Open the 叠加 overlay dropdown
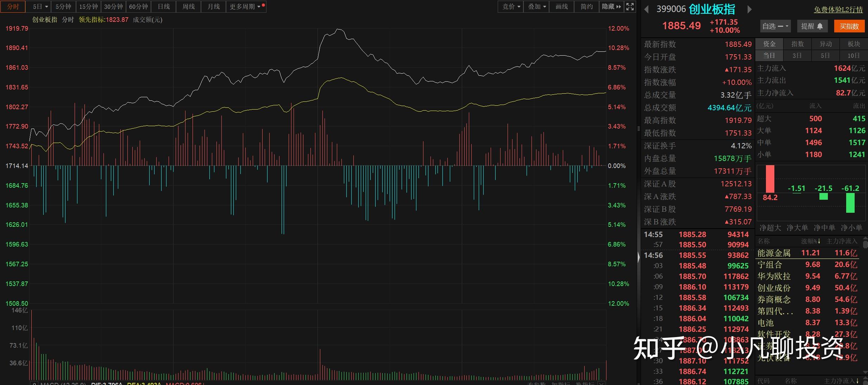868x385 pixels. (537, 7)
